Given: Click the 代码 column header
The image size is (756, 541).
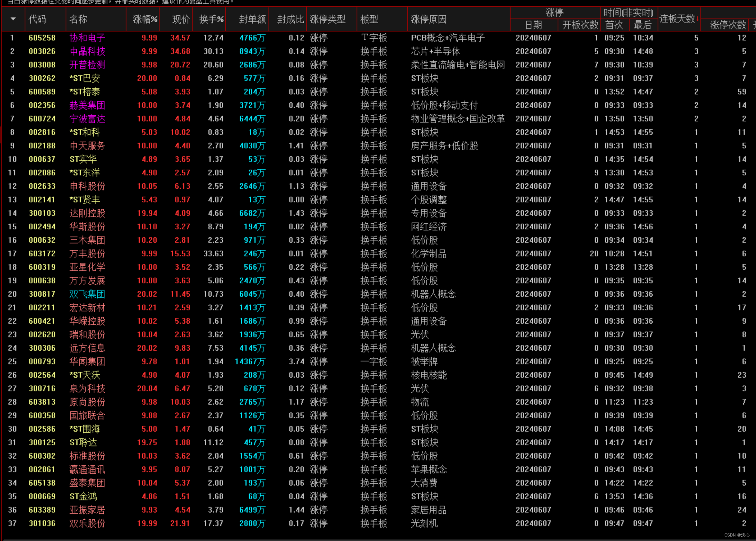Looking at the screenshot, I should coord(38,19).
